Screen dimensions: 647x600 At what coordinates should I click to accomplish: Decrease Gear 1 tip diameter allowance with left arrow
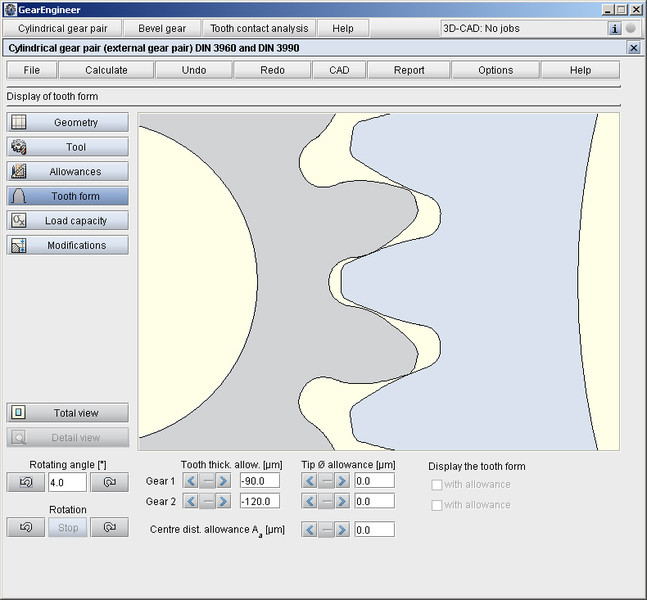tap(310, 481)
